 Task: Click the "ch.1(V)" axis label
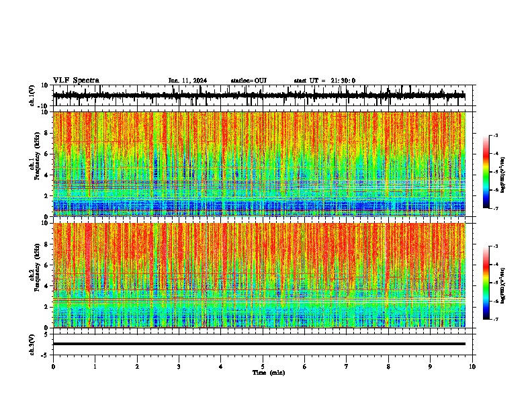32,95
